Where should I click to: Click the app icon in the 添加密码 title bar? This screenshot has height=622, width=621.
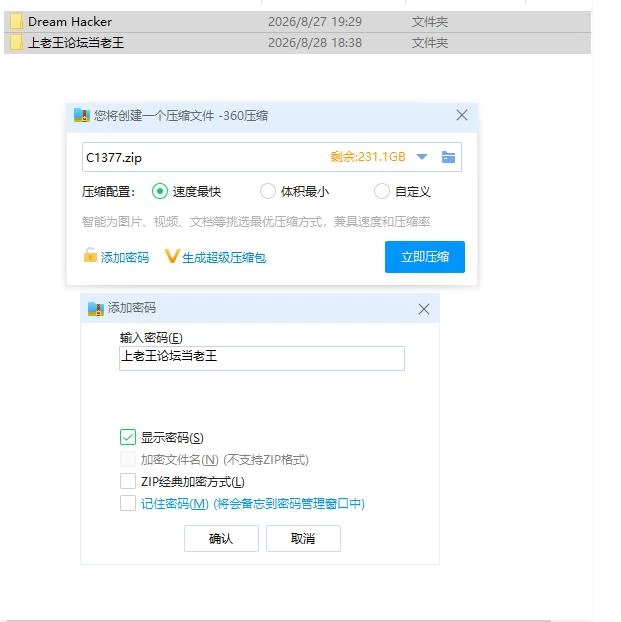coord(96,309)
